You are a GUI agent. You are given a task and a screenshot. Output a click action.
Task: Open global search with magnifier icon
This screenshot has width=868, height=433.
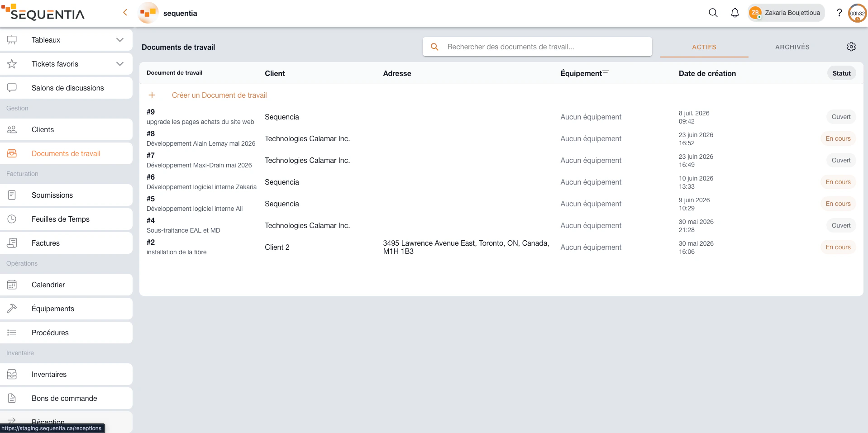713,13
